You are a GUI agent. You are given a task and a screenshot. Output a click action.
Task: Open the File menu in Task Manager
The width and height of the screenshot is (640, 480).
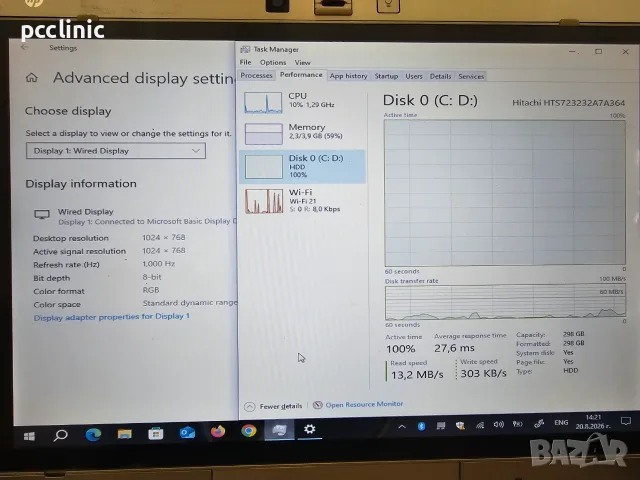[245, 62]
